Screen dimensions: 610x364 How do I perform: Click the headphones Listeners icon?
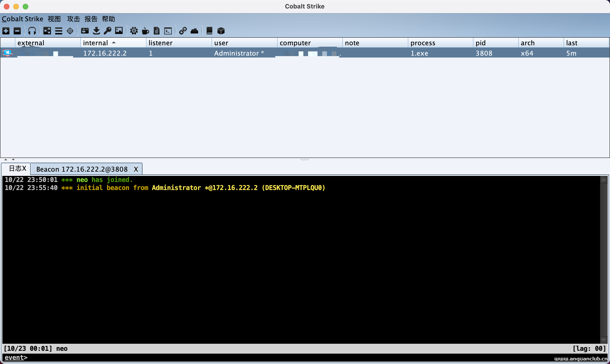(x=32, y=31)
